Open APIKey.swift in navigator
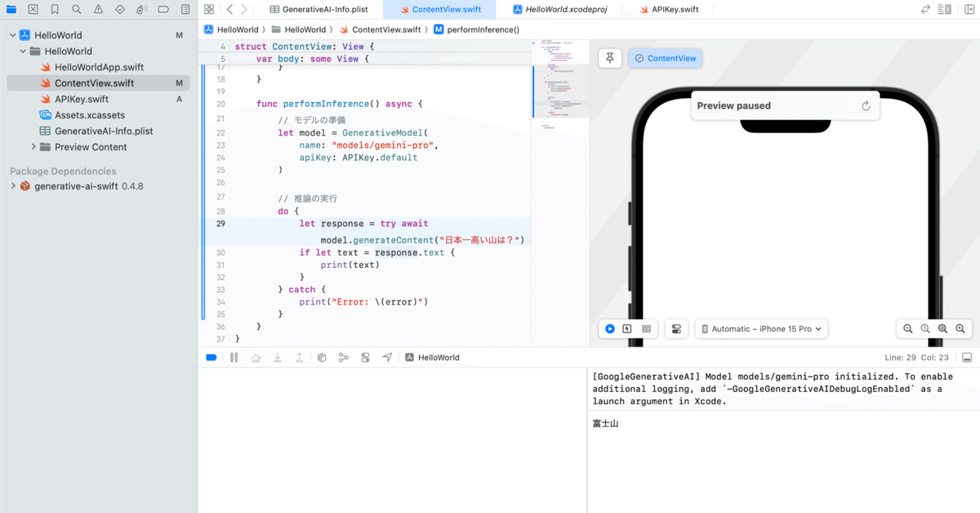980x513 pixels. (82, 99)
